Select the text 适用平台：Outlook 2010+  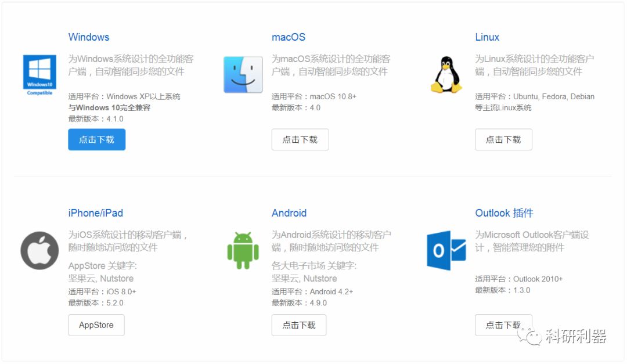(519, 279)
